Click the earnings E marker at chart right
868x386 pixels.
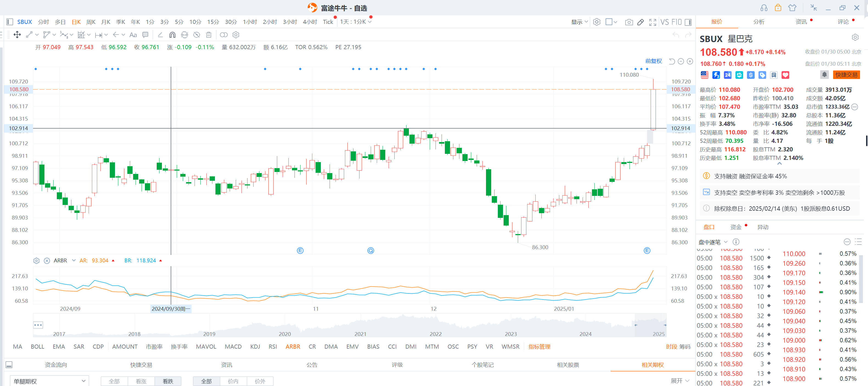pyautogui.click(x=647, y=250)
